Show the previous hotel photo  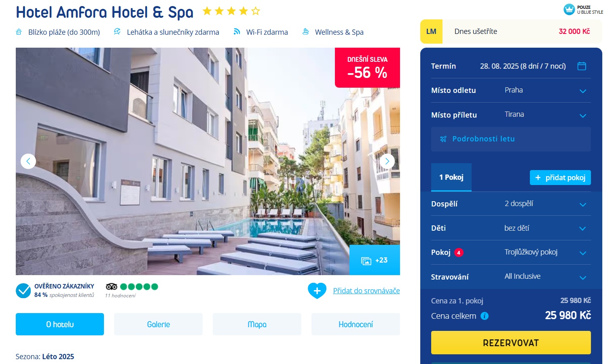click(x=28, y=161)
